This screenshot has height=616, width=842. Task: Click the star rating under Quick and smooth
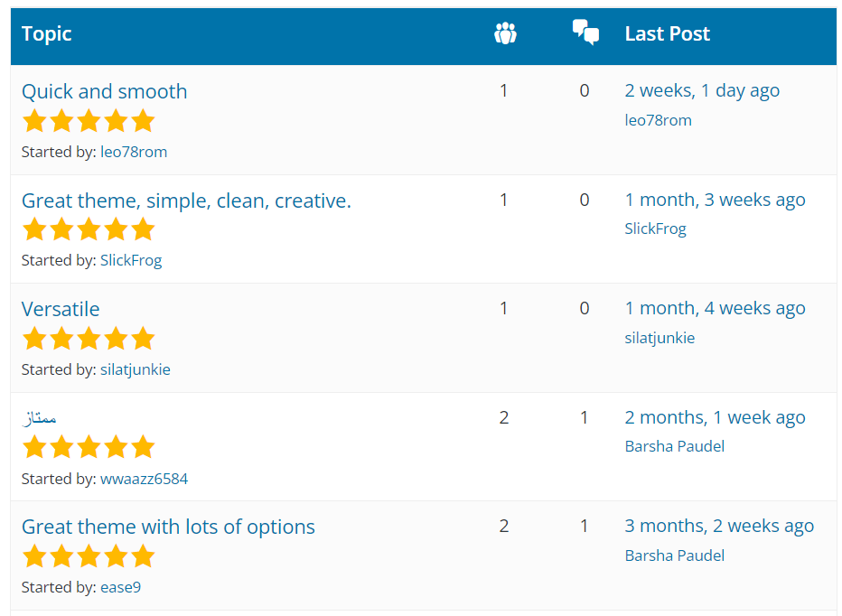(x=89, y=121)
